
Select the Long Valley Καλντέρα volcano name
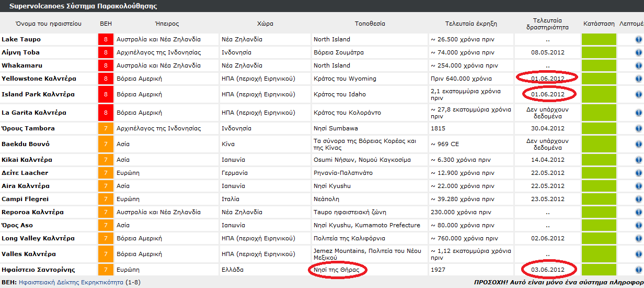coord(38,238)
